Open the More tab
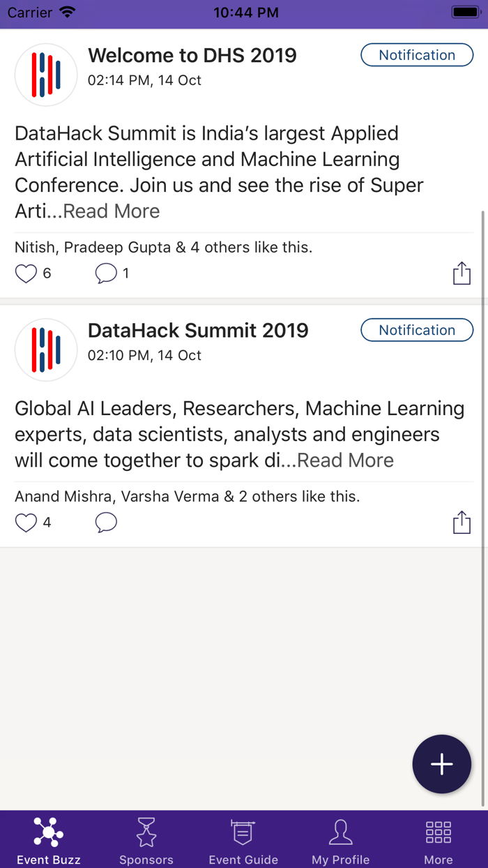 (438, 839)
